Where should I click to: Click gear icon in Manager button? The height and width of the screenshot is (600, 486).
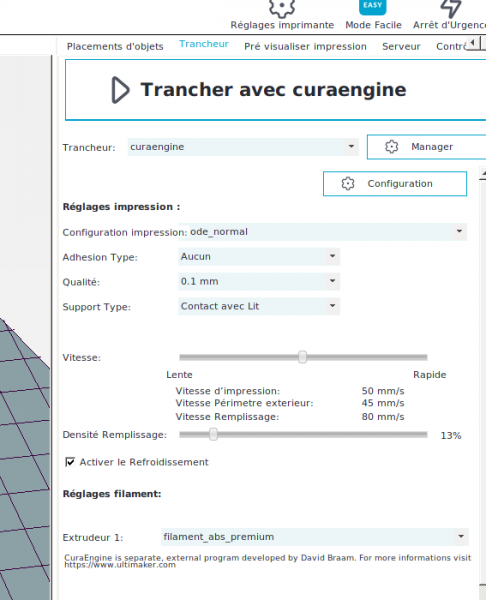[391, 147]
